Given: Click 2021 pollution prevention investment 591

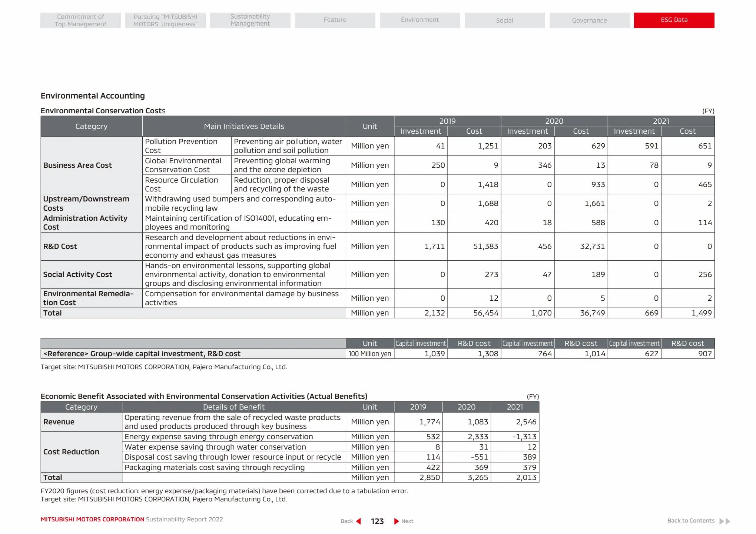Looking at the screenshot, I should [651, 146].
